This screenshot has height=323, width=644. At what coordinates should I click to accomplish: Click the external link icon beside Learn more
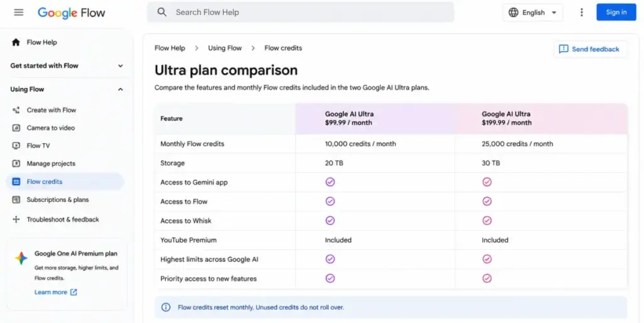(74, 292)
